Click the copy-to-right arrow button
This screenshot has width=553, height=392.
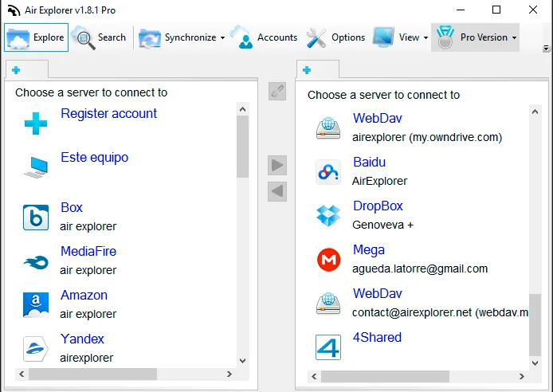tap(277, 165)
